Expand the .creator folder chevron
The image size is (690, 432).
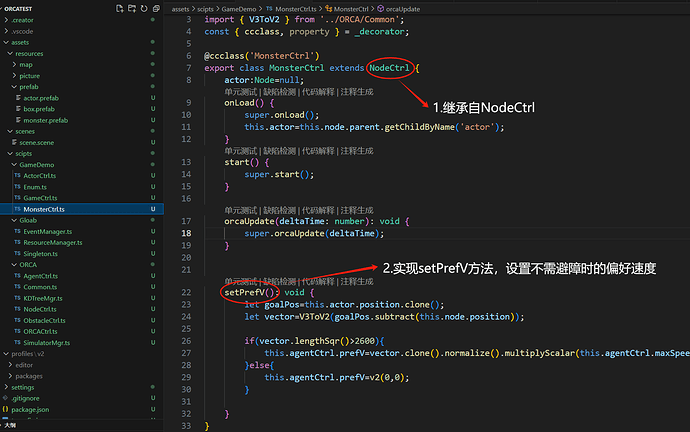(6, 20)
